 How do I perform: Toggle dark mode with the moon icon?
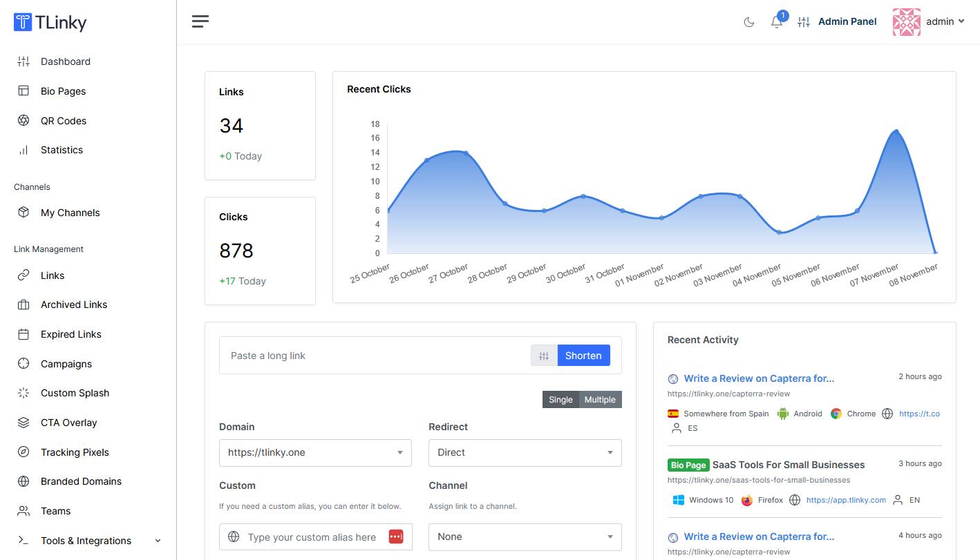point(748,22)
